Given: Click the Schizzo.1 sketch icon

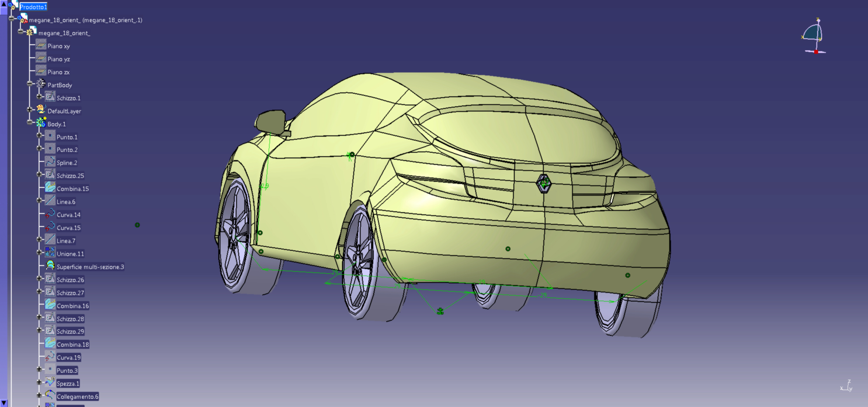Looking at the screenshot, I should point(50,97).
